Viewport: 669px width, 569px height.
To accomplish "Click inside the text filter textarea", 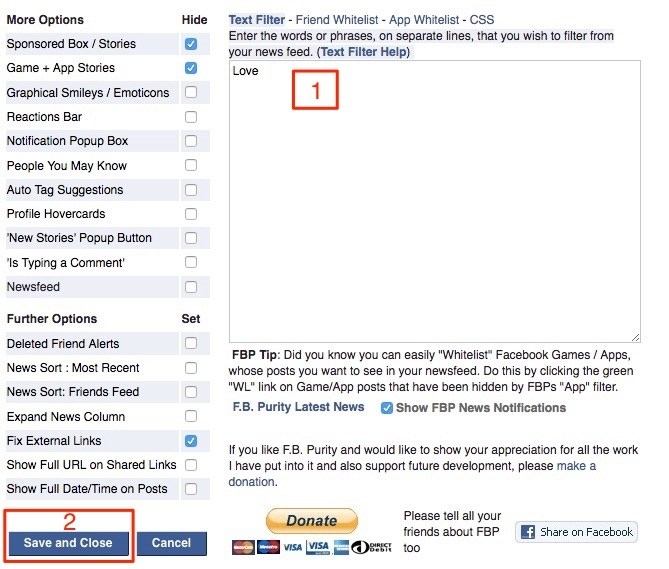I will [434, 201].
